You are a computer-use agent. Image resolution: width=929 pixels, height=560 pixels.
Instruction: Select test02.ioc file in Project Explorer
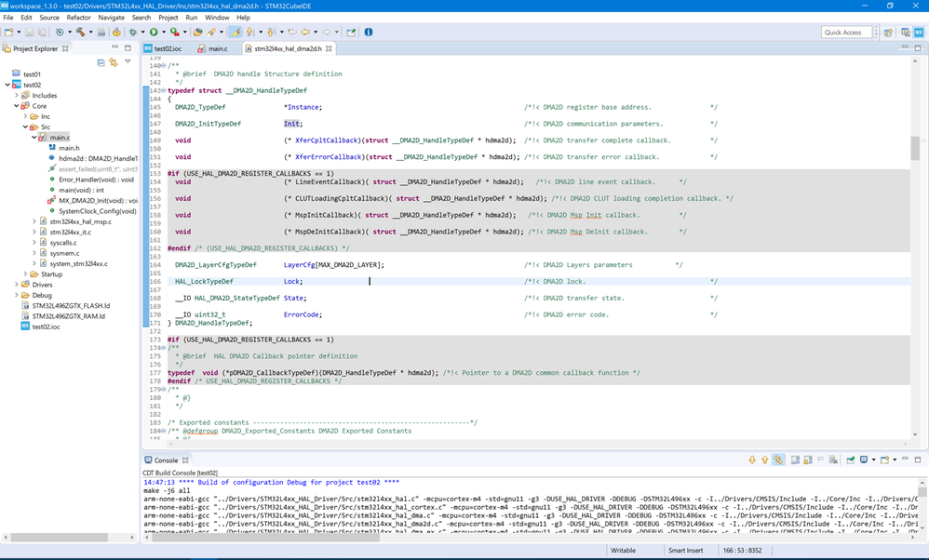pos(47,327)
